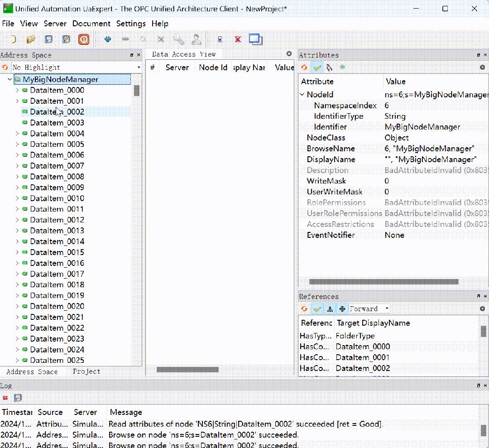The height and width of the screenshot is (448, 489).
Task: Click the Data Access View horizontal scrollbar
Action: coord(187,370)
